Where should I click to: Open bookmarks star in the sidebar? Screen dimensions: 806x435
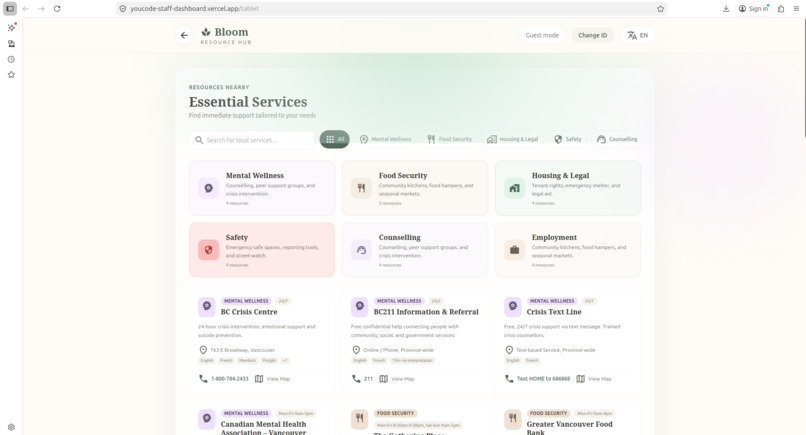point(11,75)
